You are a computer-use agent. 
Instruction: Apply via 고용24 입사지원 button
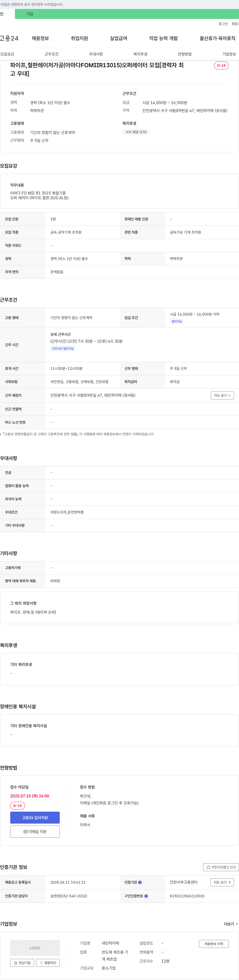(35, 818)
